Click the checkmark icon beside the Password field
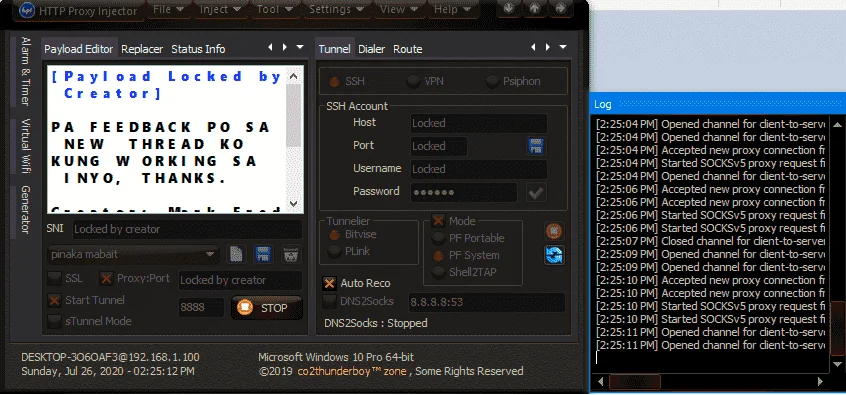Screen dimensions: 846x395 [x=536, y=192]
